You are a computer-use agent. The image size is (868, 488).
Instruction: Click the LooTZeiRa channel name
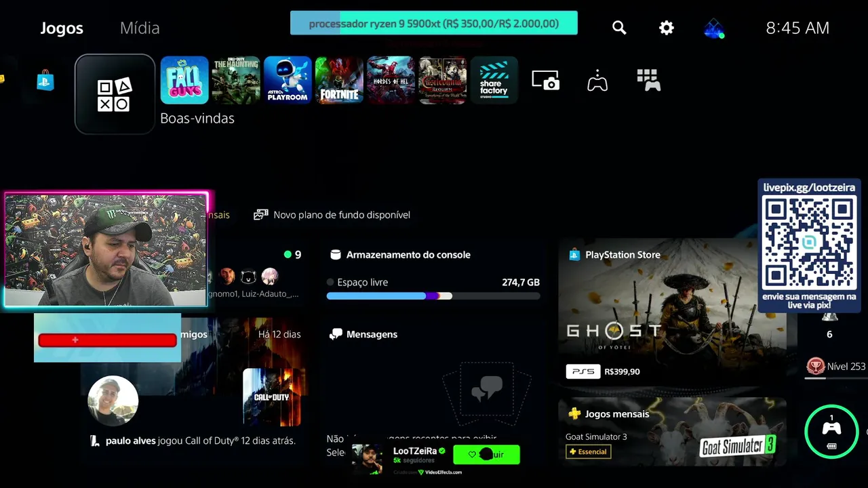tap(415, 451)
